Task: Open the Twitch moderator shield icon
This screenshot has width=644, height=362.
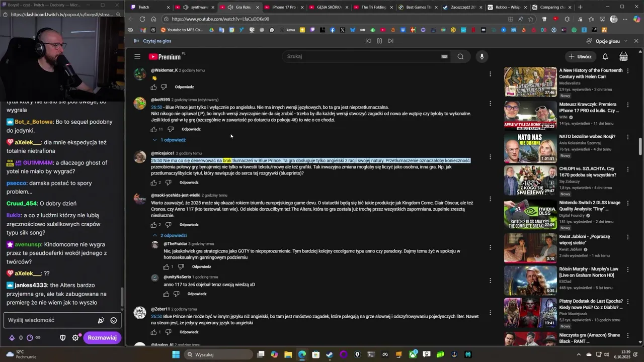Action: (x=63, y=338)
